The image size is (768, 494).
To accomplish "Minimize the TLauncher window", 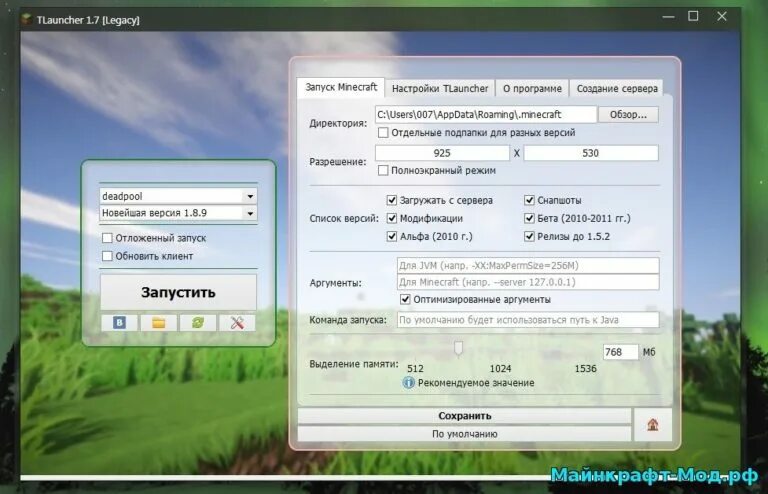I will 668,17.
